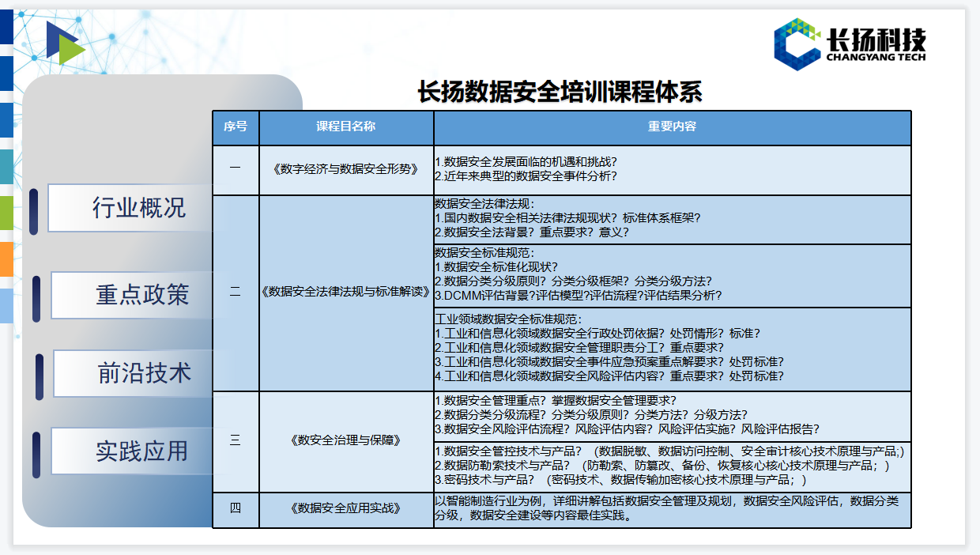Click the slide title 长扬数据安全培训课程体系
Viewport: 980px width, 555px height.
(560, 92)
